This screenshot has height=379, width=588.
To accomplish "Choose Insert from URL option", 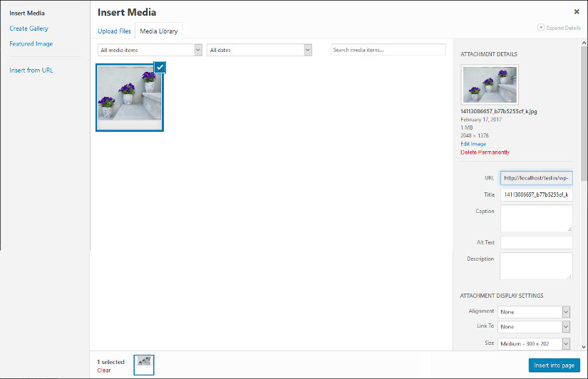I will pyautogui.click(x=31, y=71).
